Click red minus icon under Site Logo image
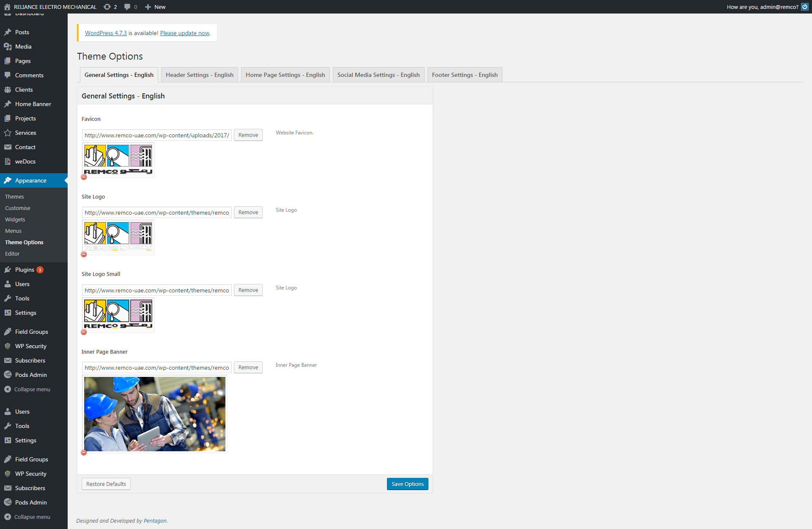 coord(84,254)
